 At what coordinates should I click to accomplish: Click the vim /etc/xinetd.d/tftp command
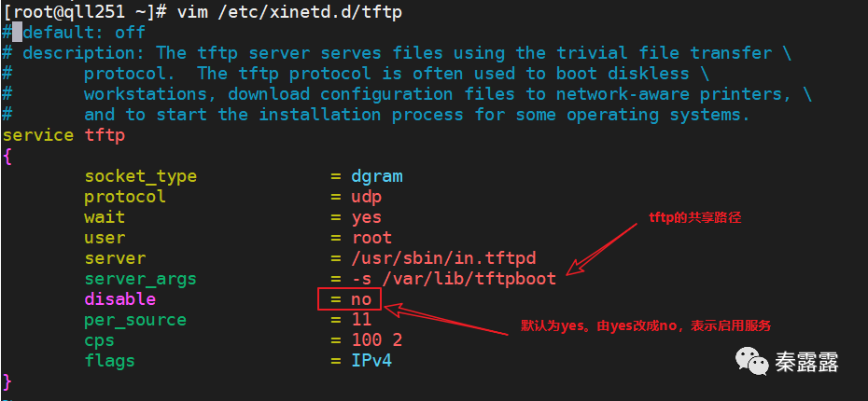289,12
